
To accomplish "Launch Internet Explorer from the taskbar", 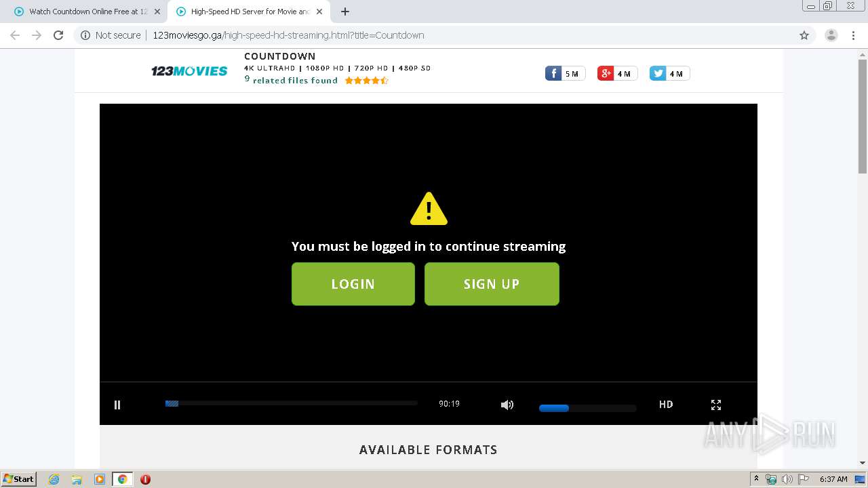I will click(54, 479).
